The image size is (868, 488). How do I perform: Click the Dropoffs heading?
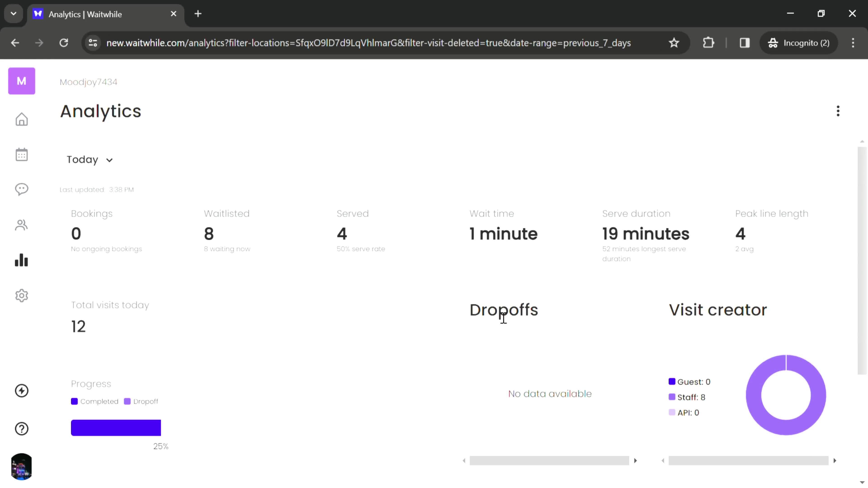(504, 310)
